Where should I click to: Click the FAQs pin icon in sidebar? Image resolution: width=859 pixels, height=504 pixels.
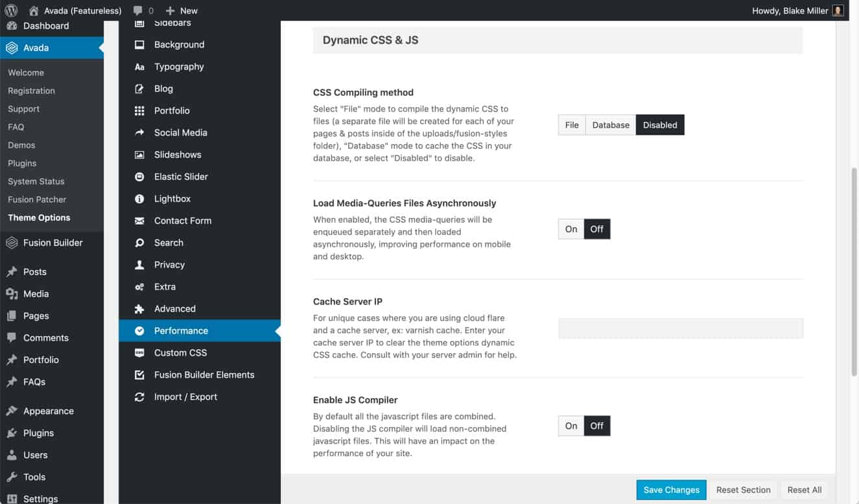[x=12, y=382]
